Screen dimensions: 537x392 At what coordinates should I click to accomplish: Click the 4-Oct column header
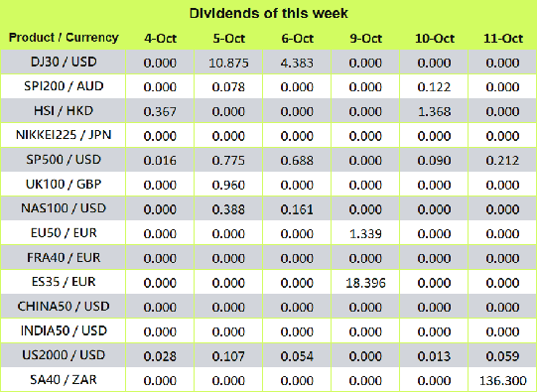[x=160, y=38]
